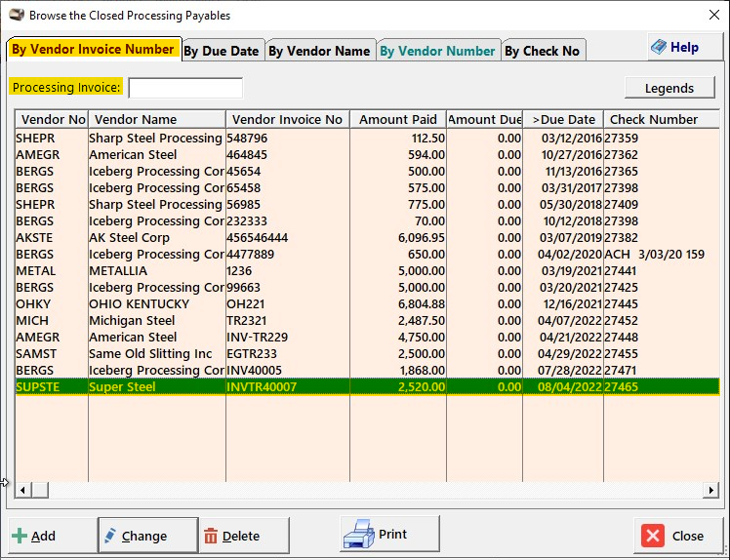Switch to By Vendor Name tab

(x=319, y=51)
